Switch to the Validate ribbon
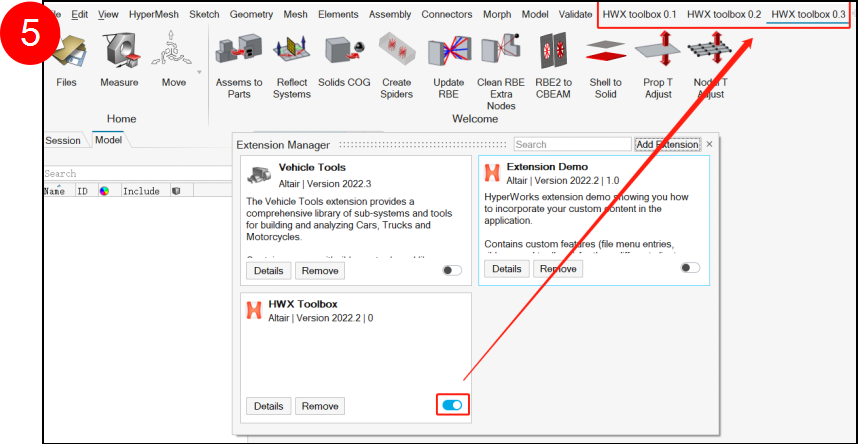 click(x=575, y=15)
